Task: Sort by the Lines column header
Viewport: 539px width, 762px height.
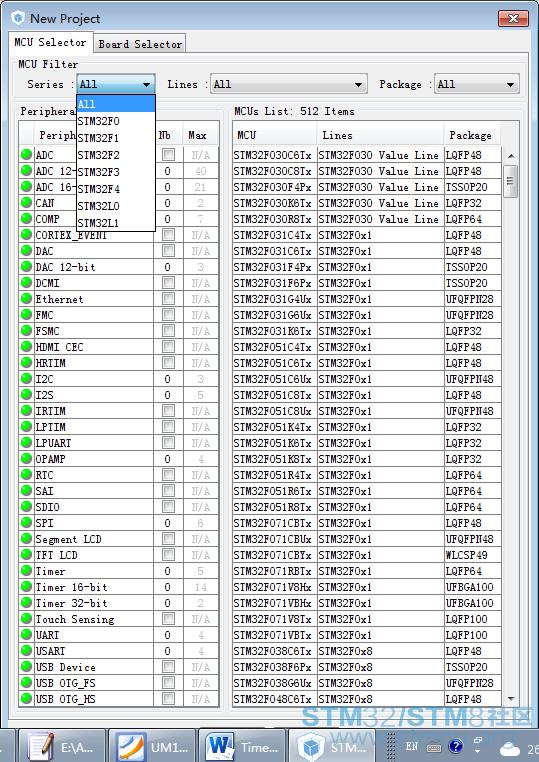Action: pos(380,135)
